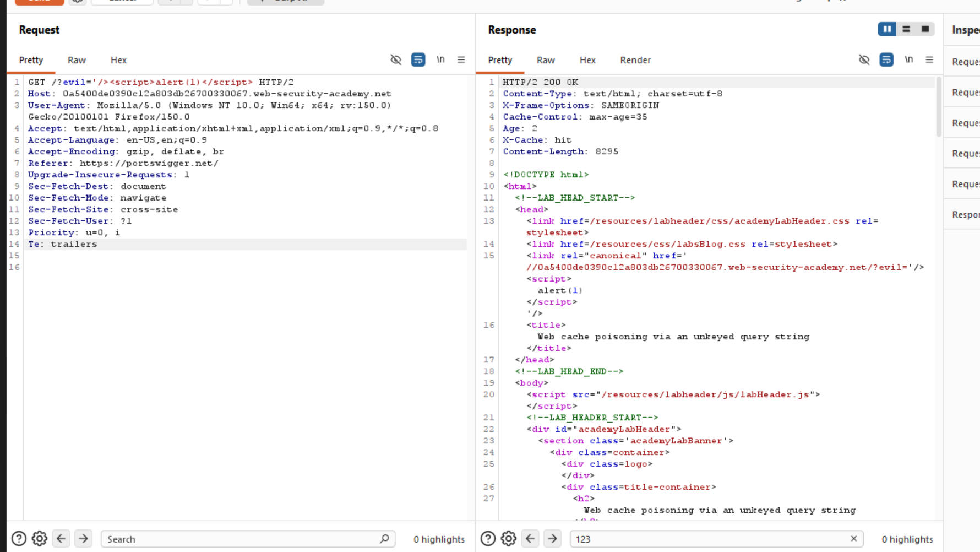
Task: Click the Upgrade-Insecure-Requests header line
Action: tap(109, 175)
